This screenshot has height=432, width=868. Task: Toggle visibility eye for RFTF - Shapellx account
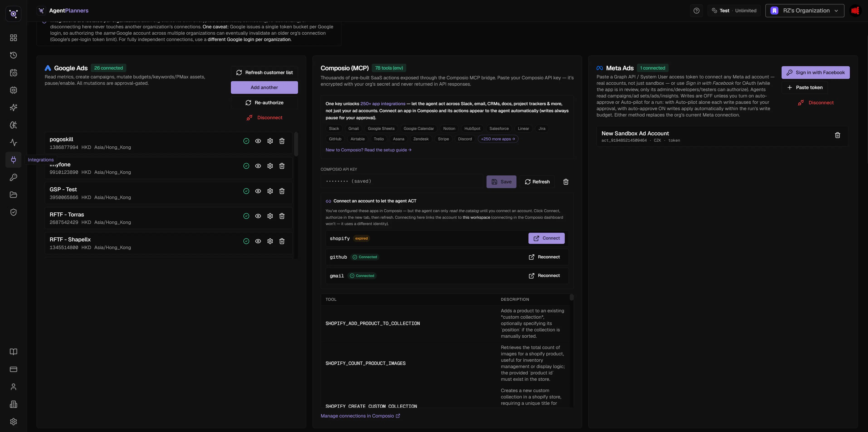(x=258, y=241)
